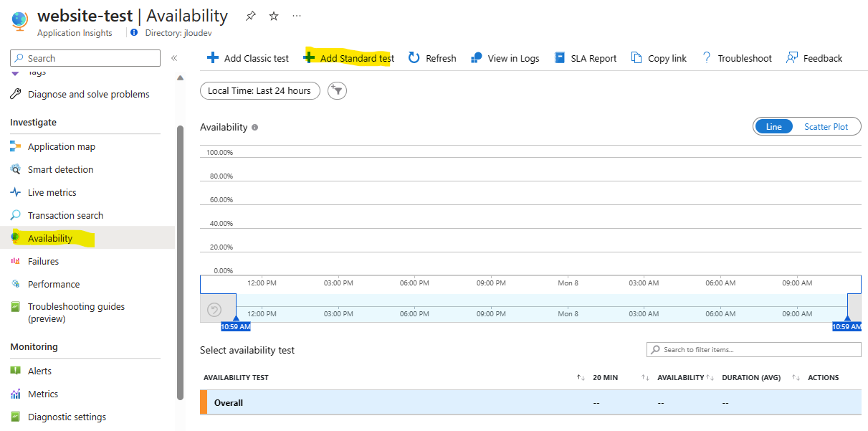Add a Standard test
This screenshot has width=868, height=431.
click(349, 58)
